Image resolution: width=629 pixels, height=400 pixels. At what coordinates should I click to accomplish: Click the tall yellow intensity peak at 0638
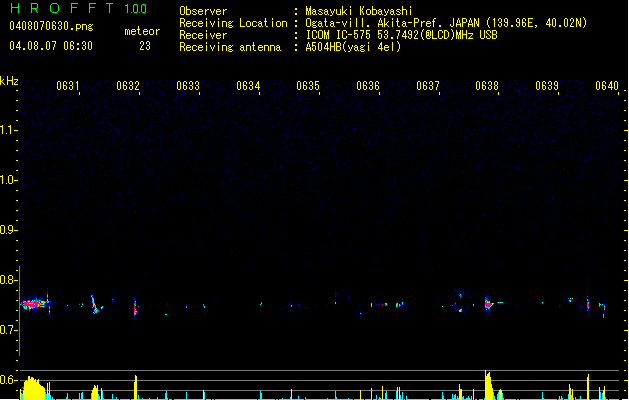[488, 385]
